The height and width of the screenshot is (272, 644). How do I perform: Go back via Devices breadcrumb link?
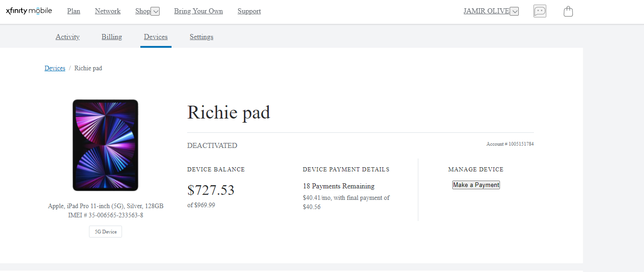click(x=55, y=68)
